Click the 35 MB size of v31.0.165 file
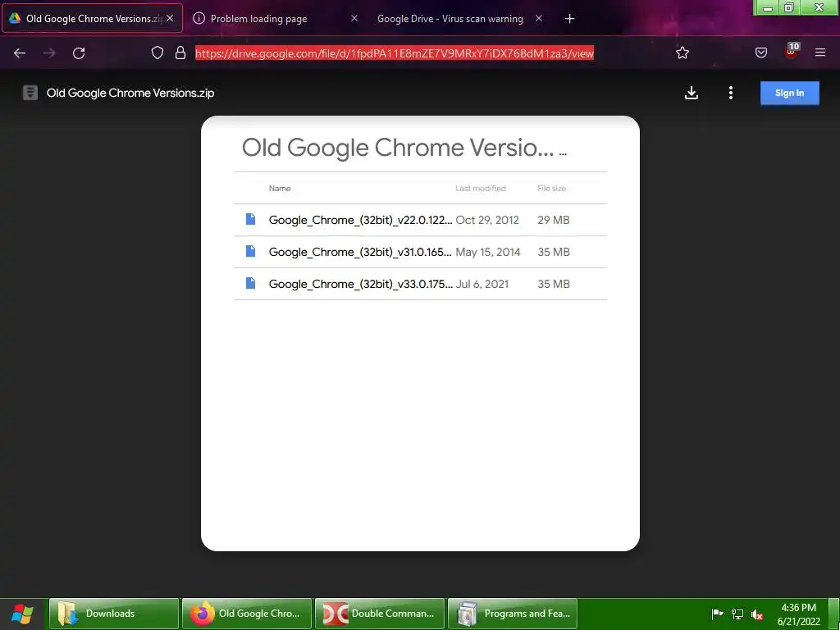Viewport: 840px width, 630px height. click(x=554, y=252)
